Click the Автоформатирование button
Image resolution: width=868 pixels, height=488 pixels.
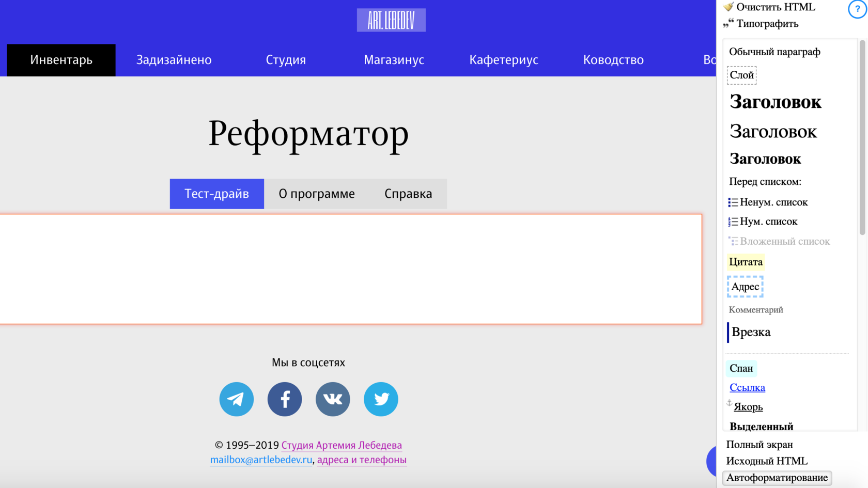[x=777, y=478]
